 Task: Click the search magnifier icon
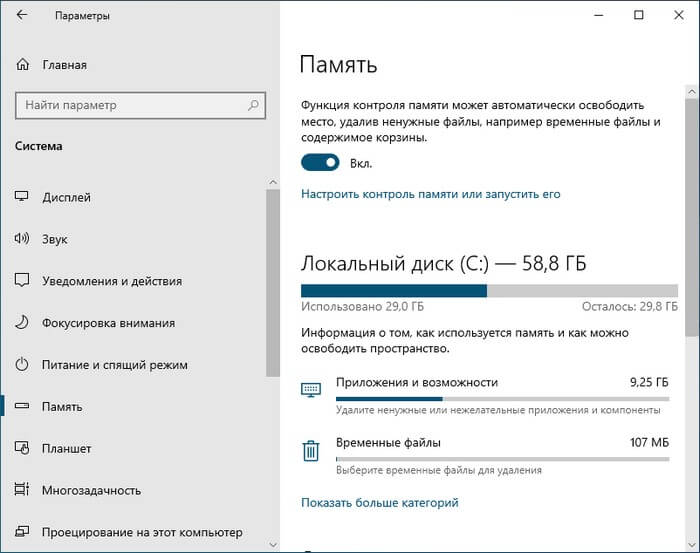pyautogui.click(x=254, y=104)
